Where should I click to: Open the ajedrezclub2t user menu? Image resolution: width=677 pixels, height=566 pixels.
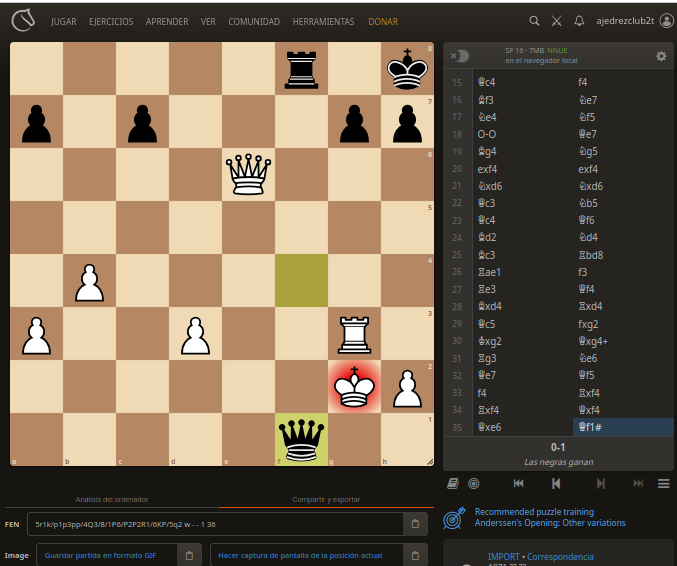pos(635,21)
